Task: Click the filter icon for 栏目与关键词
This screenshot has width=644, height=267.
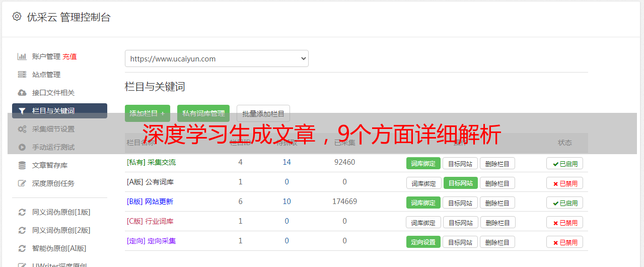Action: 22,111
